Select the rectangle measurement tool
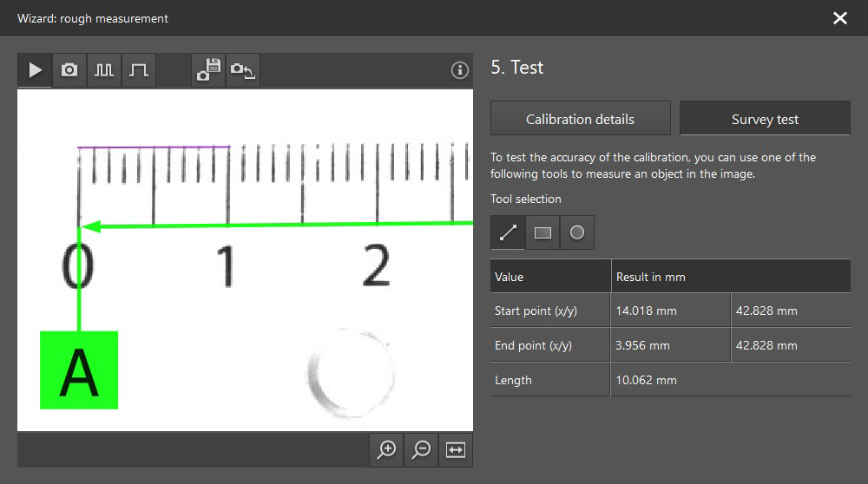Screen dimensions: 868x484 click(x=542, y=232)
